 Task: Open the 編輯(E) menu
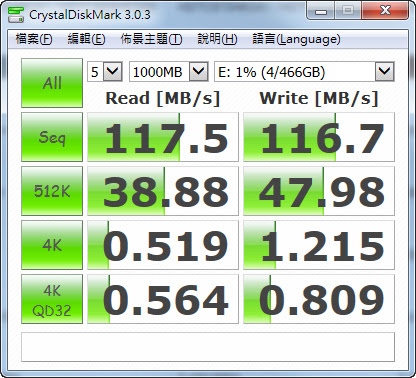tap(86, 39)
